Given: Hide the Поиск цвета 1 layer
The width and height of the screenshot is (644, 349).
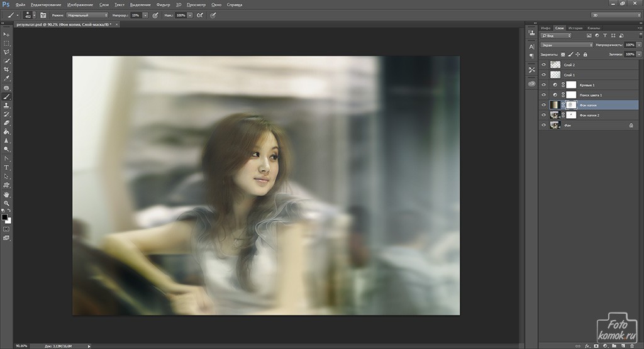Looking at the screenshot, I should coord(544,95).
